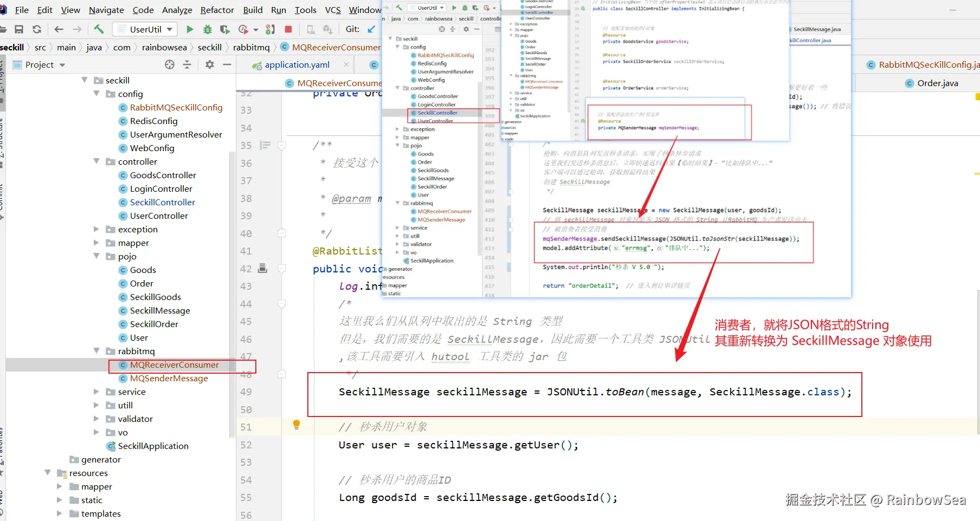This screenshot has height=521, width=980.
Task: Click the rainbowsea breadcrumb
Action: (x=164, y=47)
